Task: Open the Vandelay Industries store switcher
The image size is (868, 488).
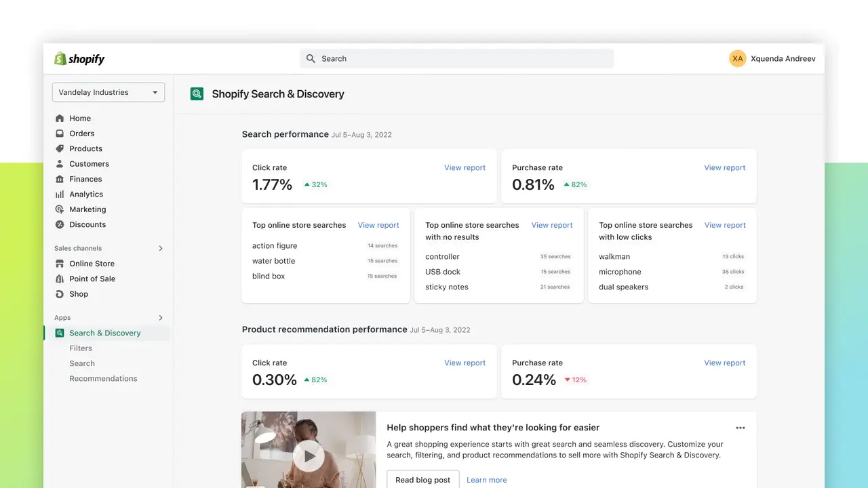Action: point(108,91)
